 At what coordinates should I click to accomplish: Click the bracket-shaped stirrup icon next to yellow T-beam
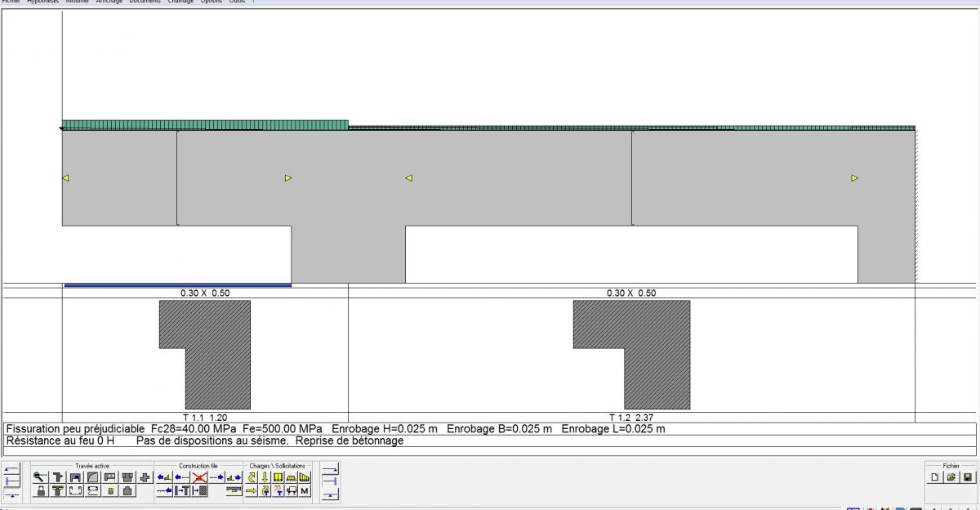(75, 491)
